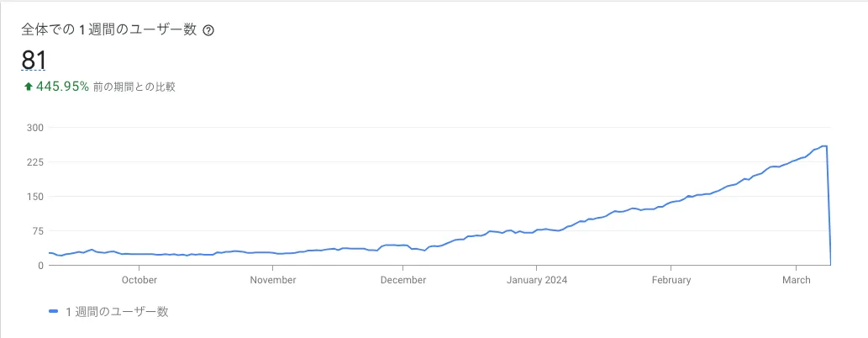Click the 0 y-axis label
868x338 pixels.
[39, 266]
